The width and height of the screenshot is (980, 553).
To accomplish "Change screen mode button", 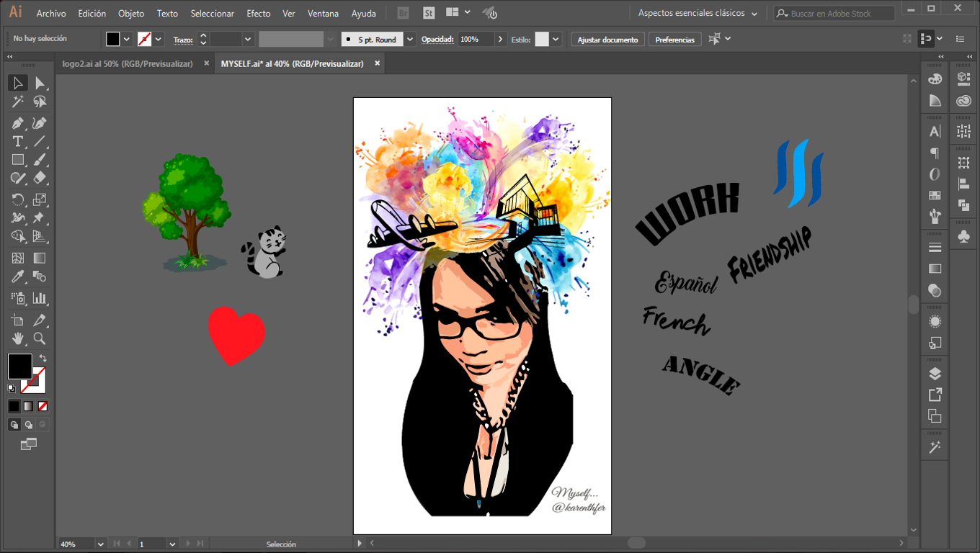I will coord(28,444).
